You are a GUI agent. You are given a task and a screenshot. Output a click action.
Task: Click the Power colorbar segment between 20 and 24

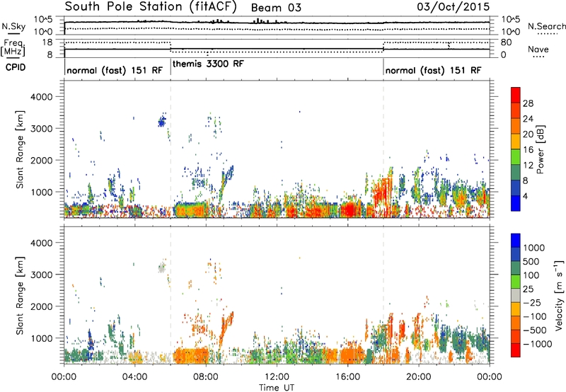[516, 126]
